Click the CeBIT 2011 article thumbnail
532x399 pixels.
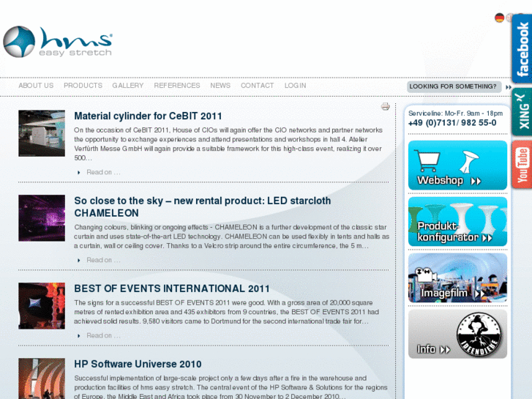(x=42, y=133)
